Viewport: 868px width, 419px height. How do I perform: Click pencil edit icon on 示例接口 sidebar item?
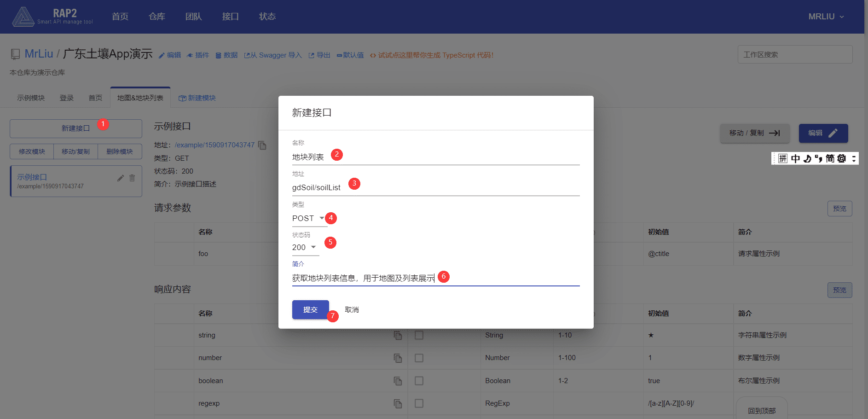121,178
